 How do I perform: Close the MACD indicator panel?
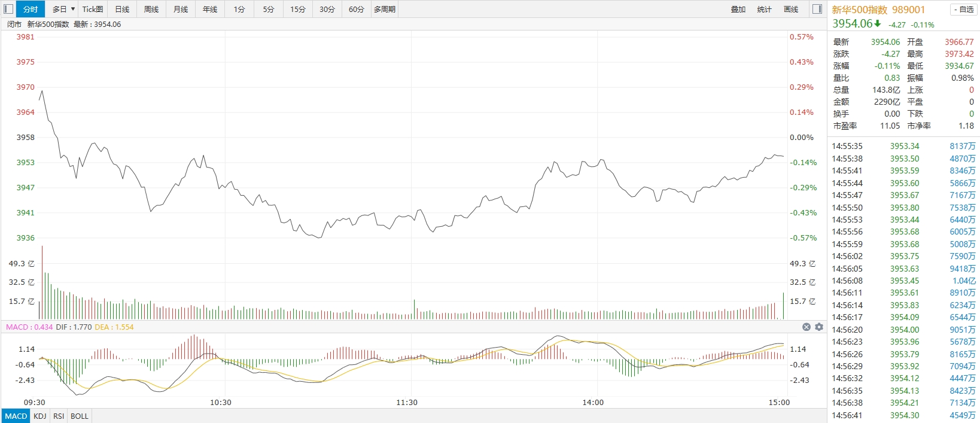[806, 327]
